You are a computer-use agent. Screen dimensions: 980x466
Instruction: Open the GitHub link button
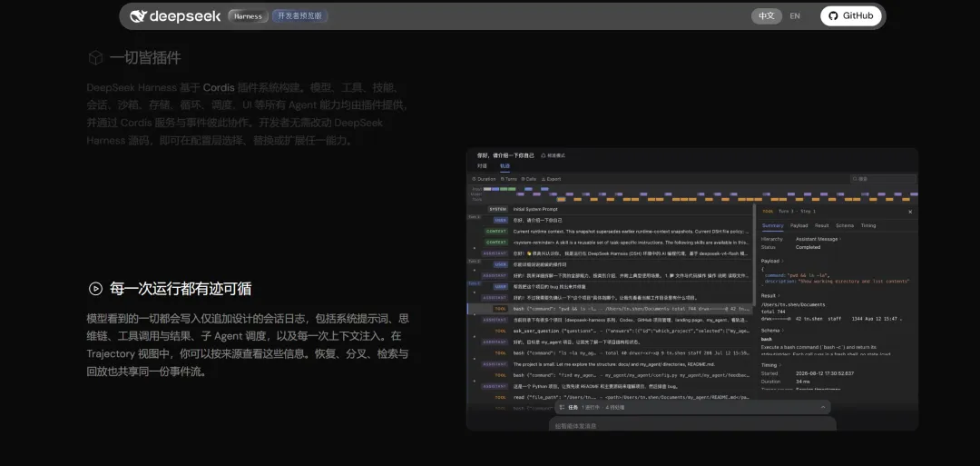[x=850, y=16]
